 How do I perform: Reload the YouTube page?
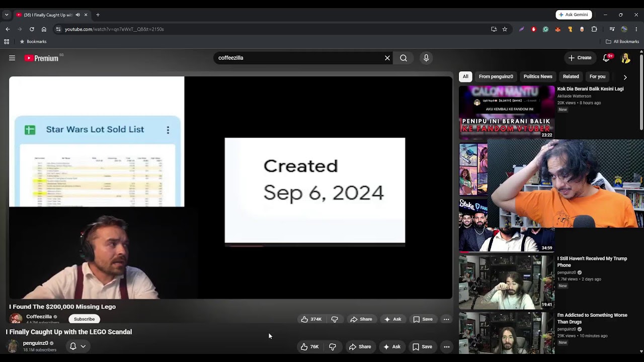coord(32,29)
